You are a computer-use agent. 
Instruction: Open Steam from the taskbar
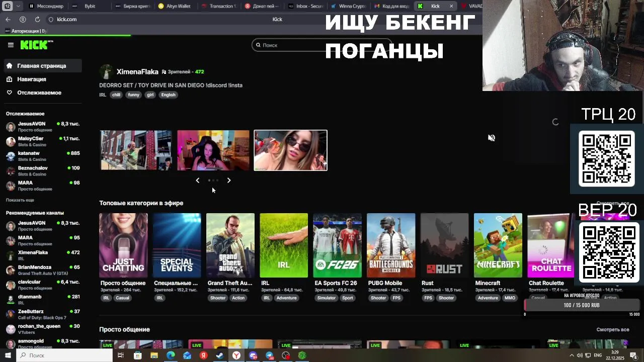(x=220, y=355)
